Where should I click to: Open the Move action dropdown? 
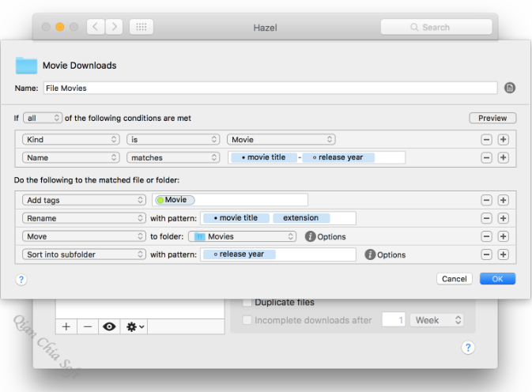point(84,236)
